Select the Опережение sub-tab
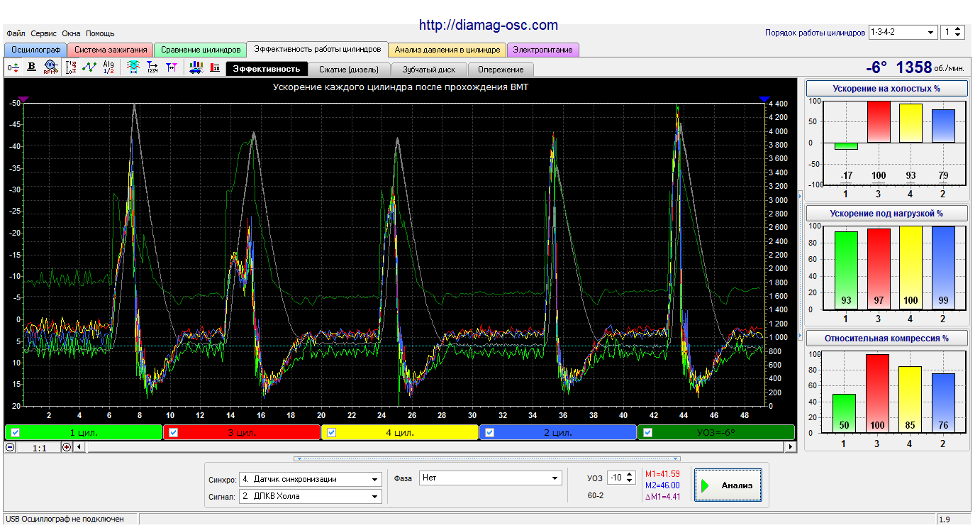Screen dimensions: 980x528 (x=501, y=70)
